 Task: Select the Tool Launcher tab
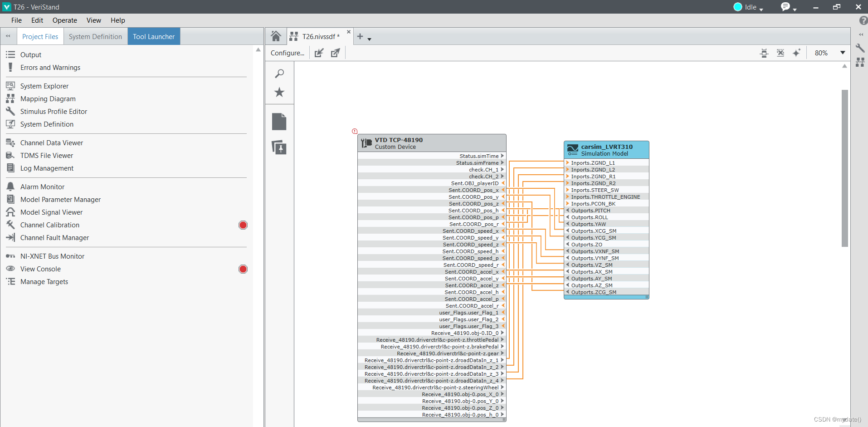coord(154,36)
